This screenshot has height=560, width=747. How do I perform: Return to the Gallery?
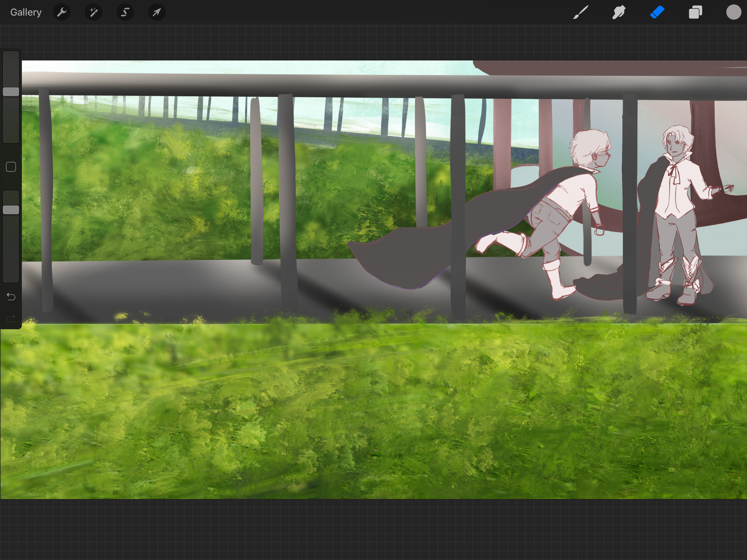click(26, 13)
